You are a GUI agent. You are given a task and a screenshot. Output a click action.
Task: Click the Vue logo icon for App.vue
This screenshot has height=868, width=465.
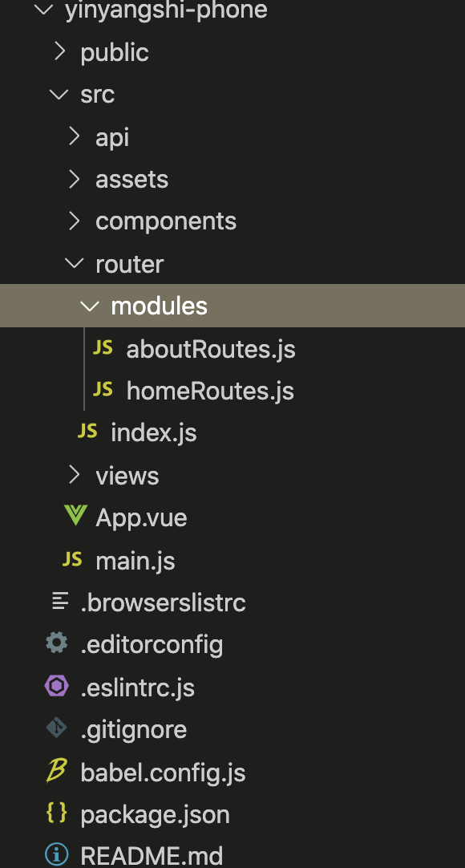(75, 516)
